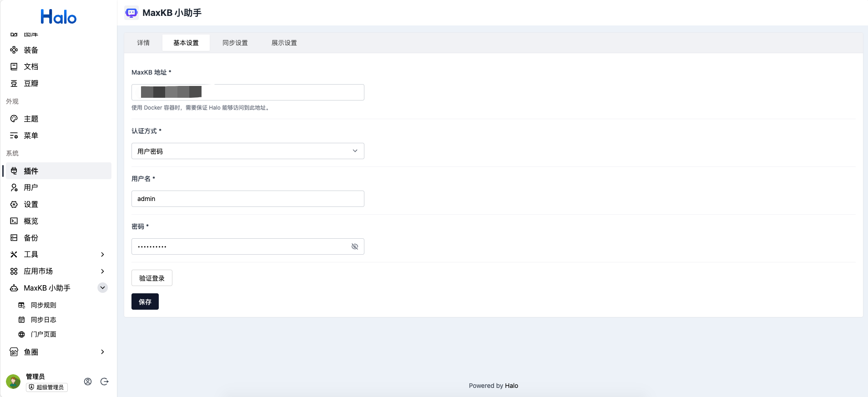Open the 用户 users page

tap(58, 187)
